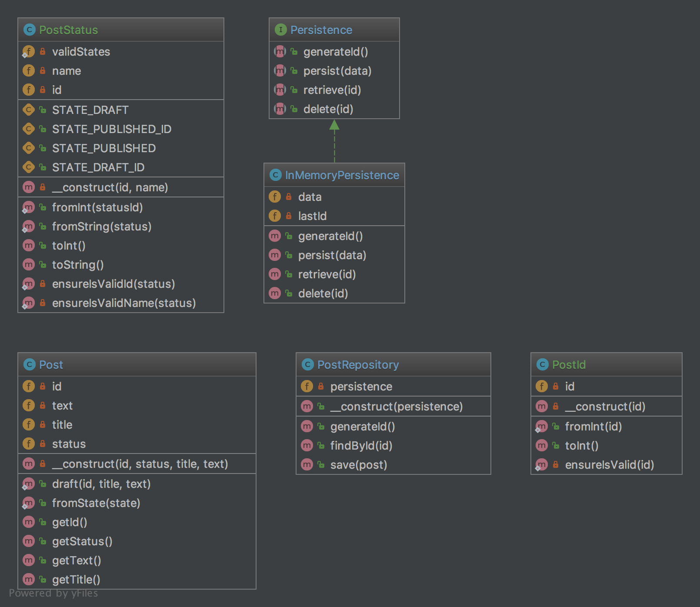Click the PostRepository class icon
Screen dimensions: 700x607
tap(307, 364)
